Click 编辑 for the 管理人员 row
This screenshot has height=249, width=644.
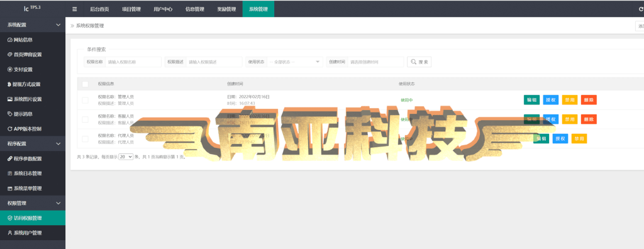[x=531, y=100]
